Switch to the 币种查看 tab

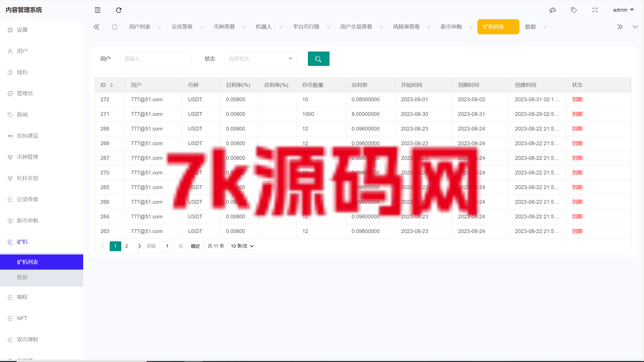224,27
